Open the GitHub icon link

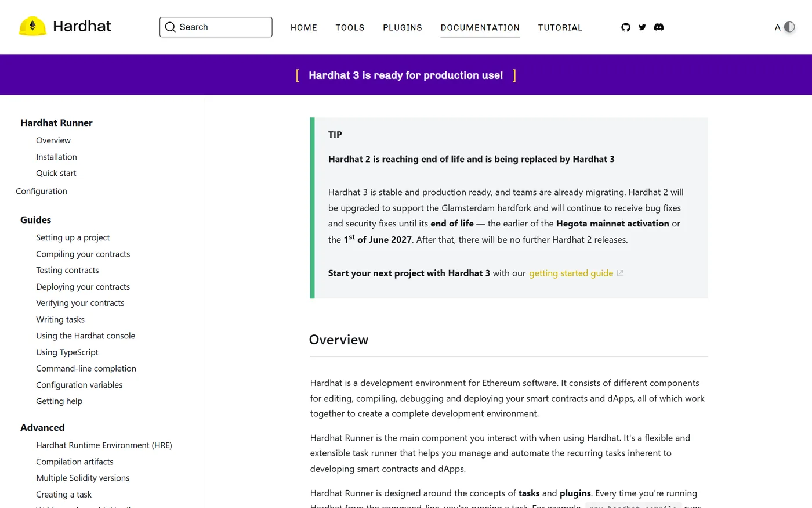[x=626, y=27]
